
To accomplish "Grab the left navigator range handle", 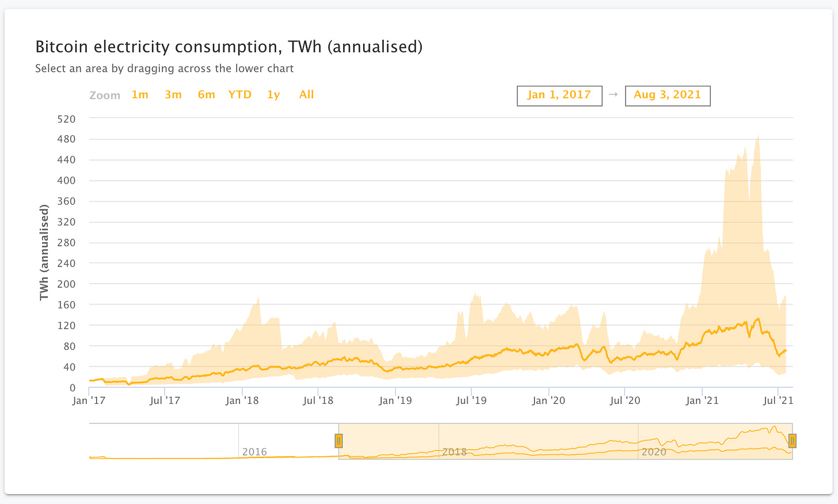I will click(338, 441).
